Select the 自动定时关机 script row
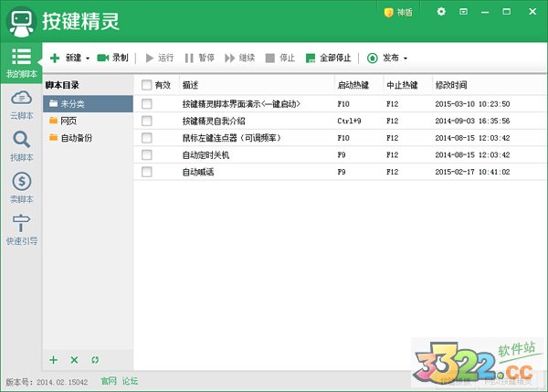 341,155
